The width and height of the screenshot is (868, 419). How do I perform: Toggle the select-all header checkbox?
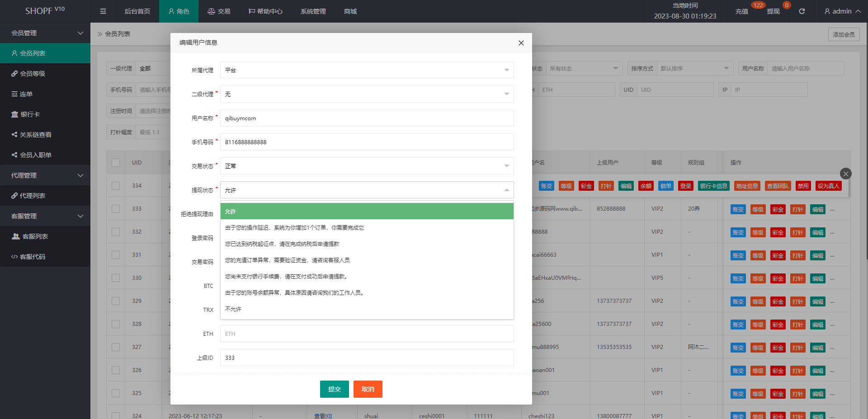[x=116, y=163]
